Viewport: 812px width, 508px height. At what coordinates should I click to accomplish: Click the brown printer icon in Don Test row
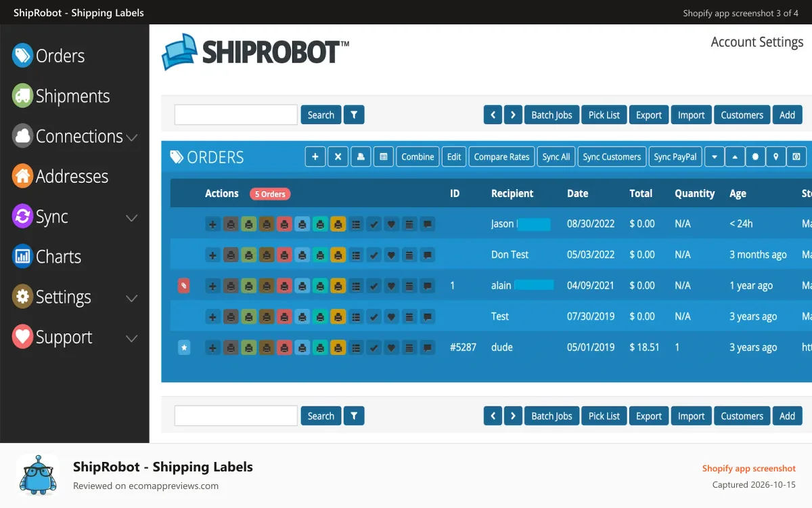point(267,255)
